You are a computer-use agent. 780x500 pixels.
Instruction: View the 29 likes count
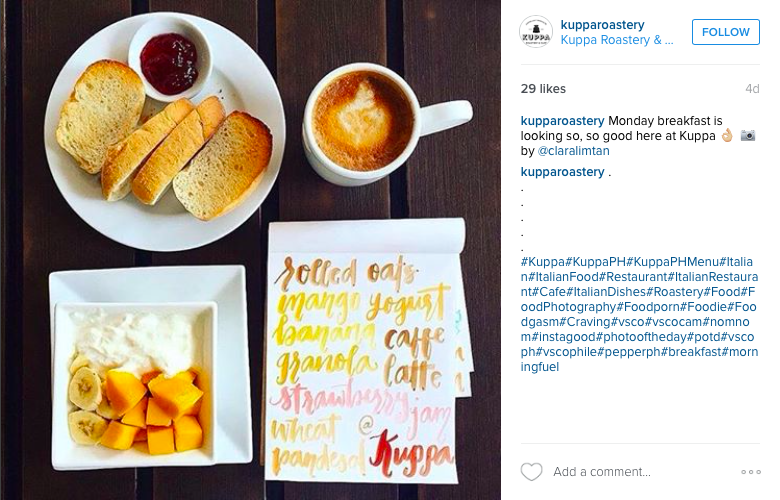(x=543, y=89)
